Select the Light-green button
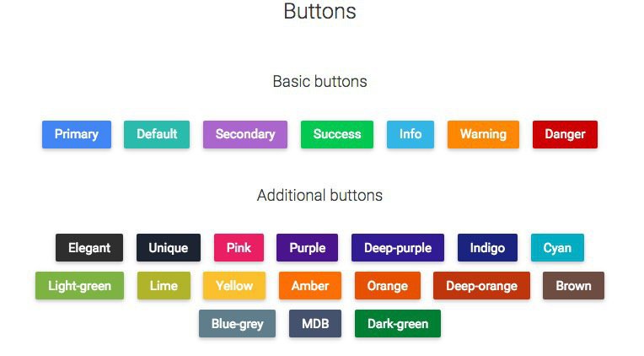This screenshot has width=644, height=356. point(79,286)
